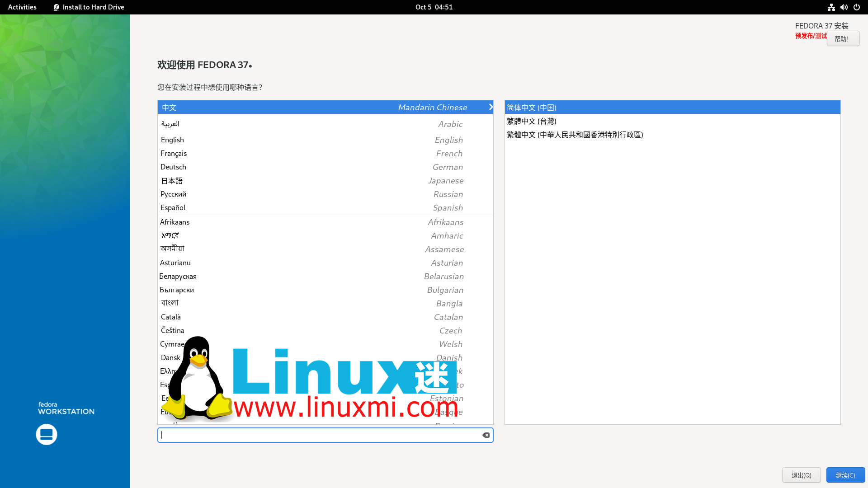The image size is (868, 488).
Task: Click the Fedora Workstation computer logo icon
Action: [x=47, y=434]
